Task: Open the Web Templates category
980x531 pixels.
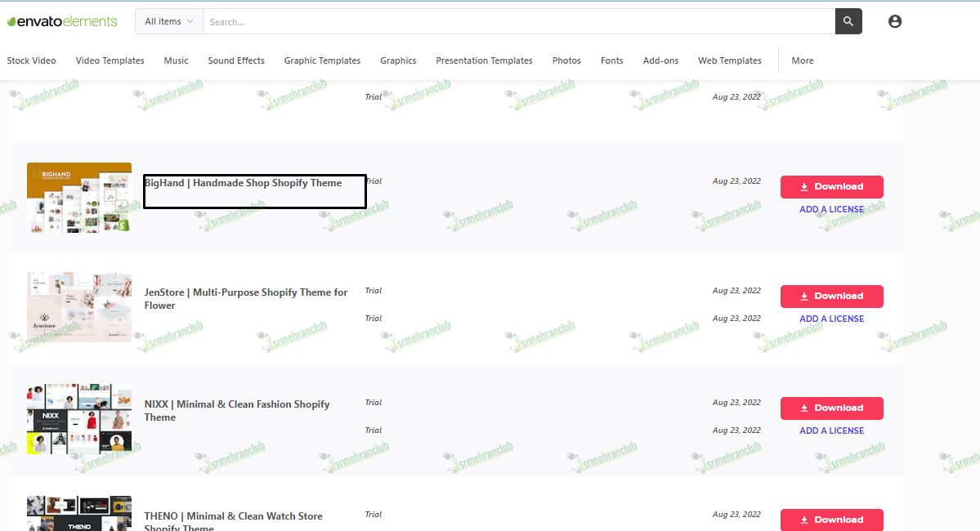Action: pyautogui.click(x=730, y=60)
